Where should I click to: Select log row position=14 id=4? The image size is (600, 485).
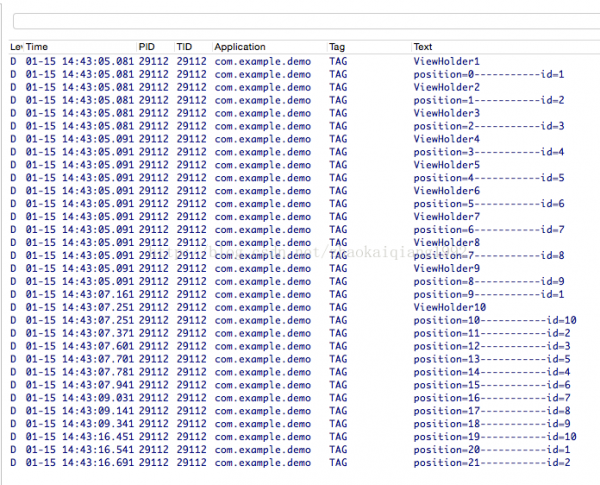click(x=304, y=372)
